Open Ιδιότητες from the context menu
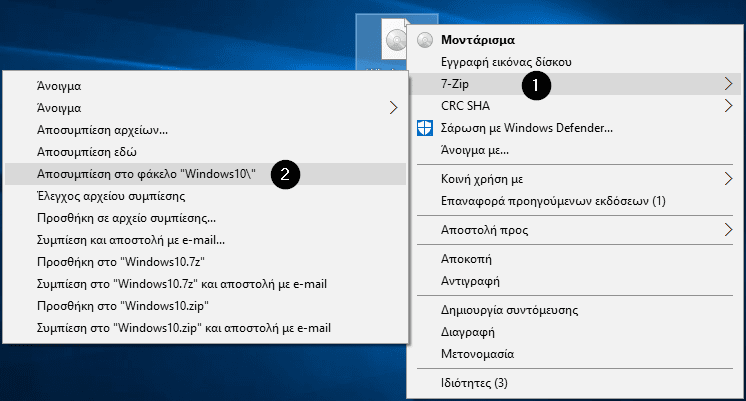The width and height of the screenshot is (746, 401). coord(573,383)
